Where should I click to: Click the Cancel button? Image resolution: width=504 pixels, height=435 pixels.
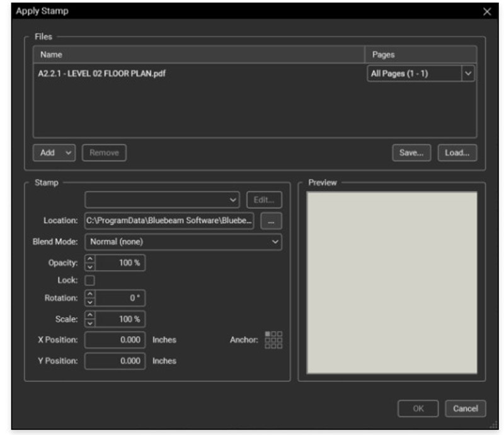pyautogui.click(x=466, y=409)
